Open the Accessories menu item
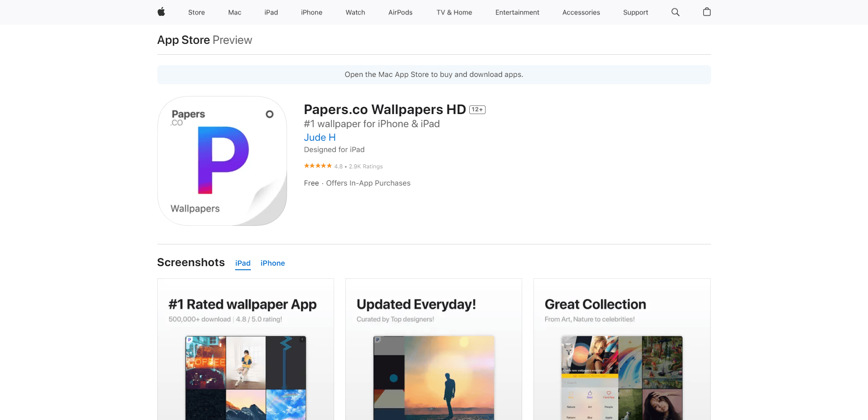Screen dimensions: 868x420 pos(581,12)
